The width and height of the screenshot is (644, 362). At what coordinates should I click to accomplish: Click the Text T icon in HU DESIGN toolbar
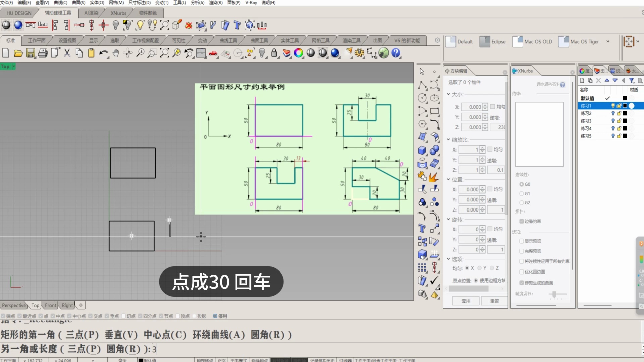click(x=237, y=25)
